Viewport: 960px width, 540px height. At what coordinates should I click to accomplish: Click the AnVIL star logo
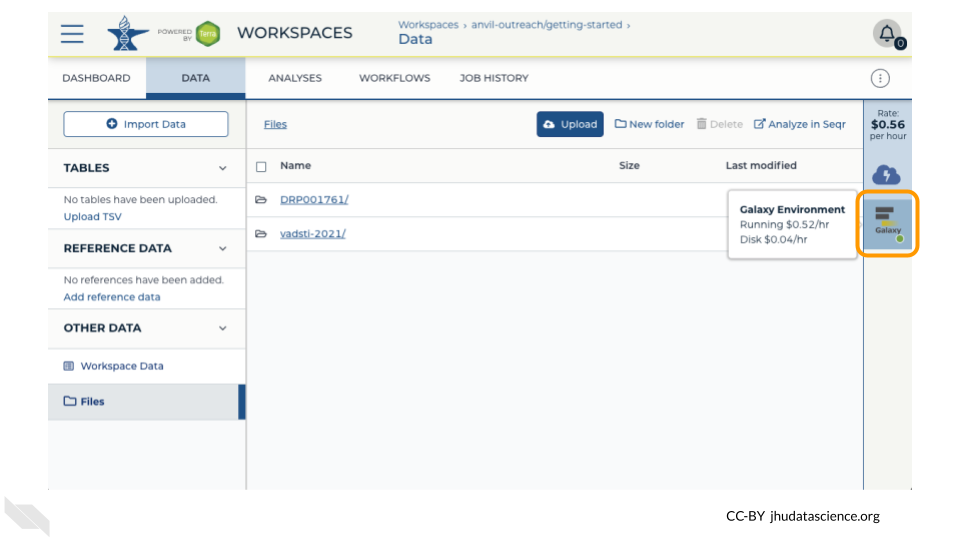tap(127, 33)
